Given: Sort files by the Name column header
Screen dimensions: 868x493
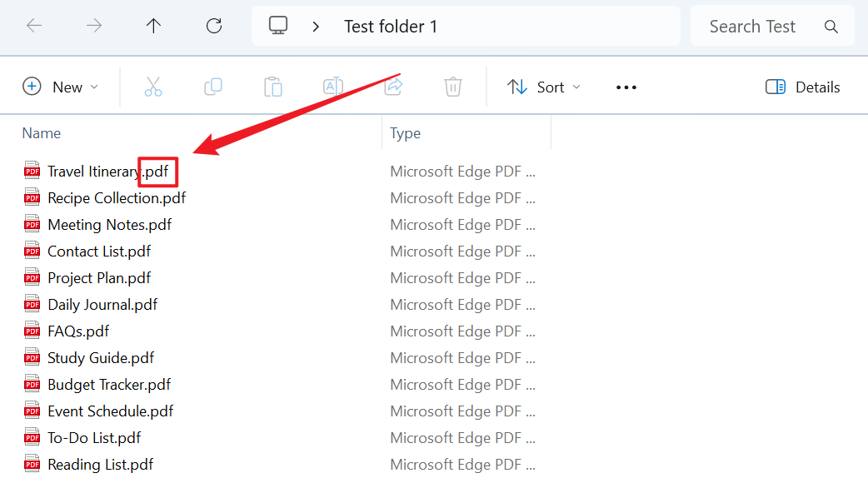Looking at the screenshot, I should (x=42, y=133).
